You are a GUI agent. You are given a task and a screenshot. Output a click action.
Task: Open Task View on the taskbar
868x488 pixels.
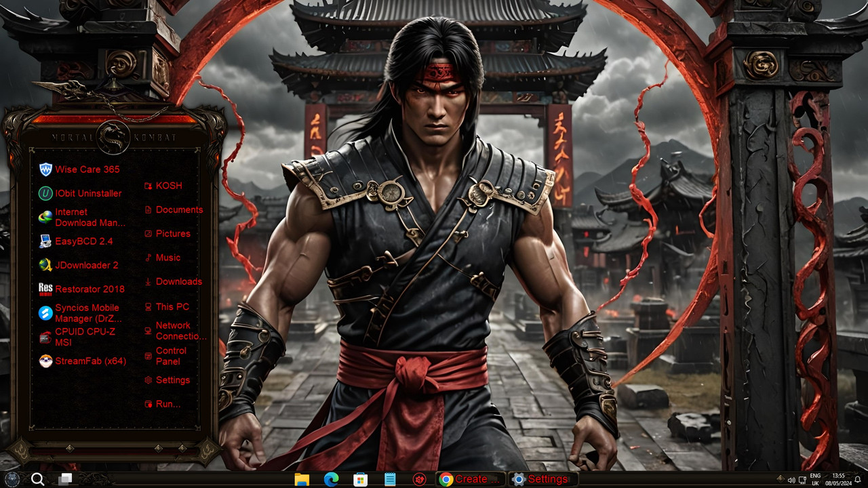click(x=65, y=479)
